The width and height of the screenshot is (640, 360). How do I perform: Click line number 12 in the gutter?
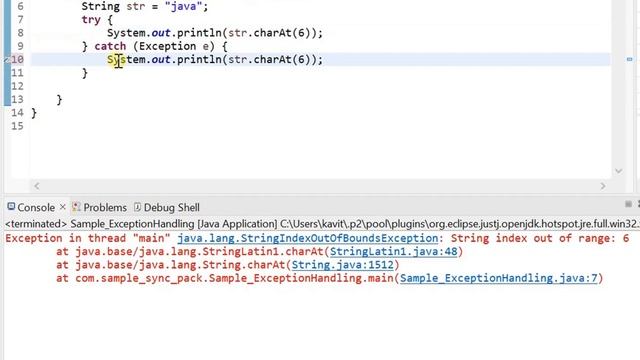(x=17, y=86)
